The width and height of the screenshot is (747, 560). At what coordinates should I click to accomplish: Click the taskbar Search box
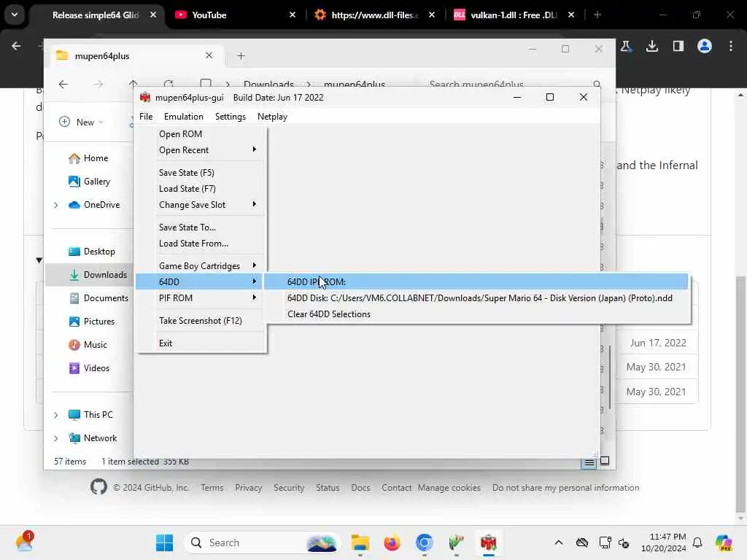pyautogui.click(x=263, y=542)
